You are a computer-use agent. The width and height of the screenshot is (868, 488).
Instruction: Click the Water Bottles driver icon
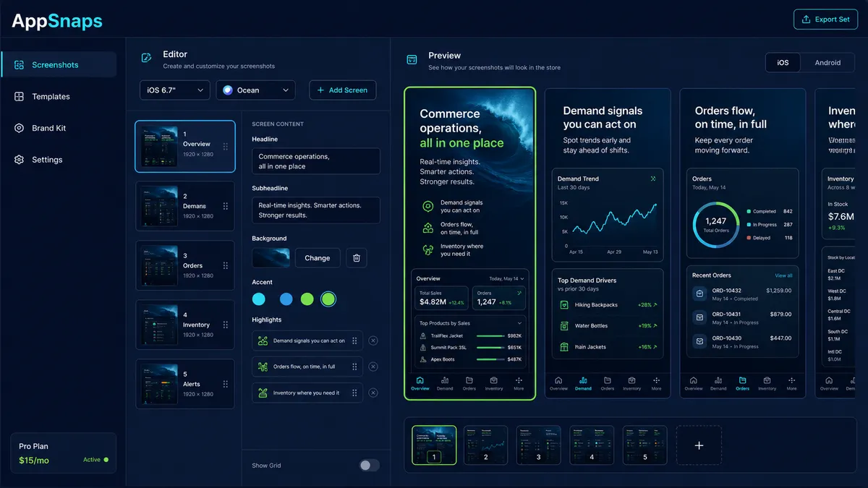564,326
